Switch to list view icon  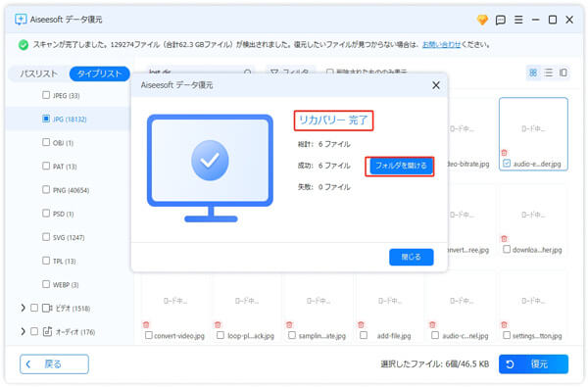548,73
